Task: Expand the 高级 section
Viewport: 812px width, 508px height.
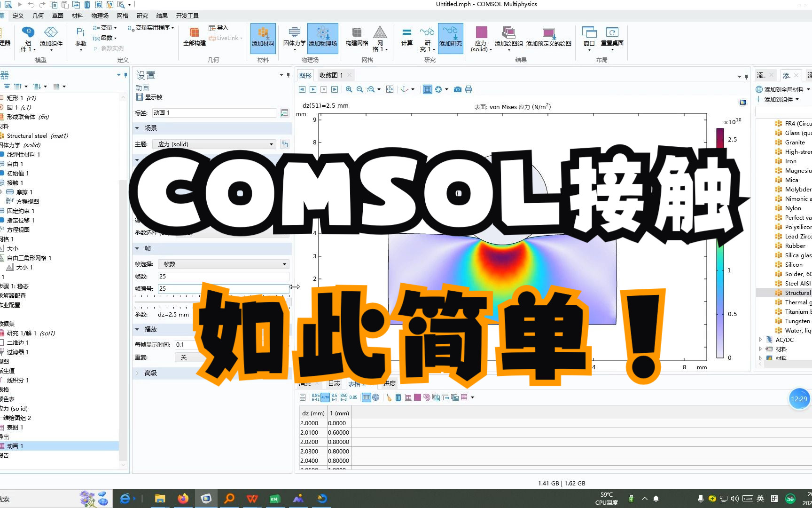Action: (x=137, y=373)
